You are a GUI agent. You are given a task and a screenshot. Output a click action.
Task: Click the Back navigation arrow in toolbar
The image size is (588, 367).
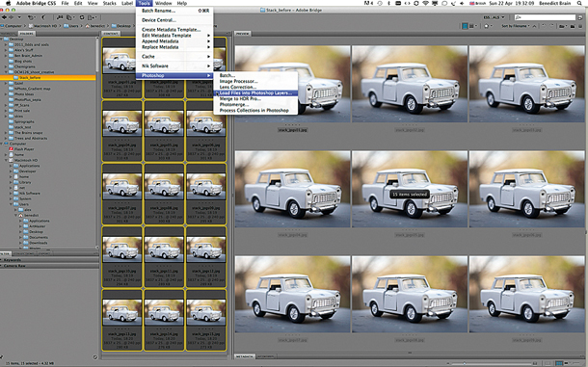[4, 17]
